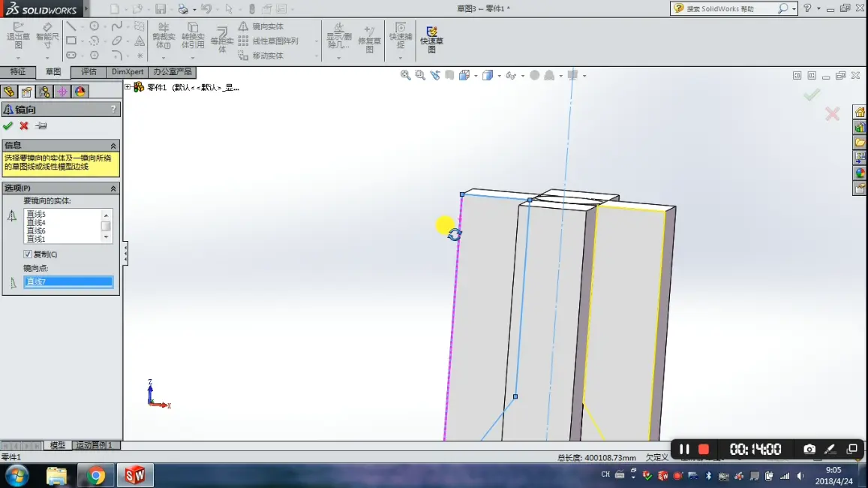Image resolution: width=868 pixels, height=488 pixels.
Task: Click the Zoom to Area icon
Action: click(420, 75)
